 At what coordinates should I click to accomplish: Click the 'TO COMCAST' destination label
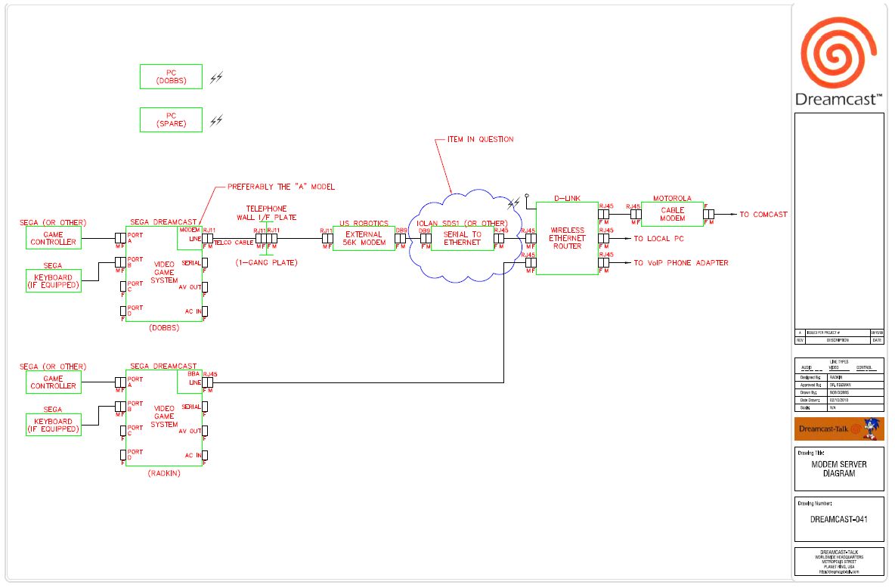763,215
